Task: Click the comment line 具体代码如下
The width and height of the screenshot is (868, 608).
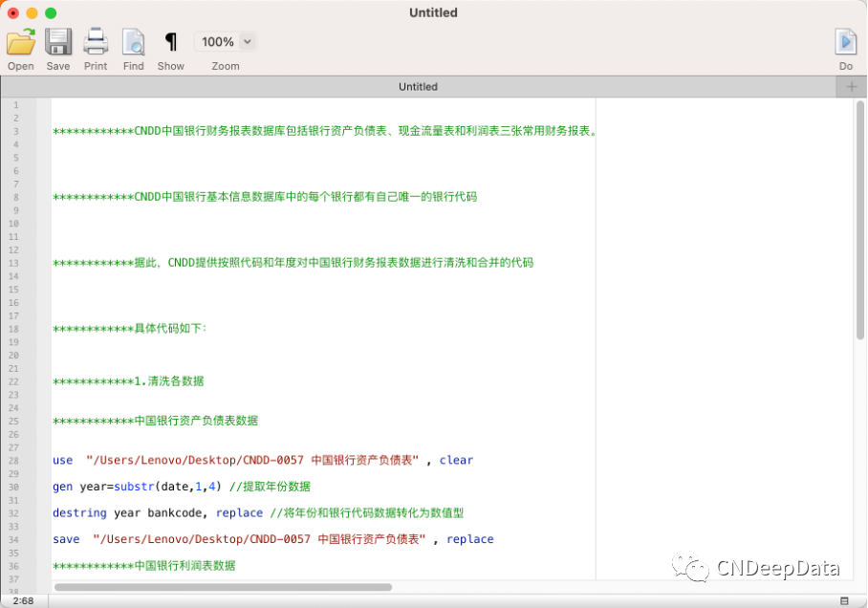Action: 130,329
